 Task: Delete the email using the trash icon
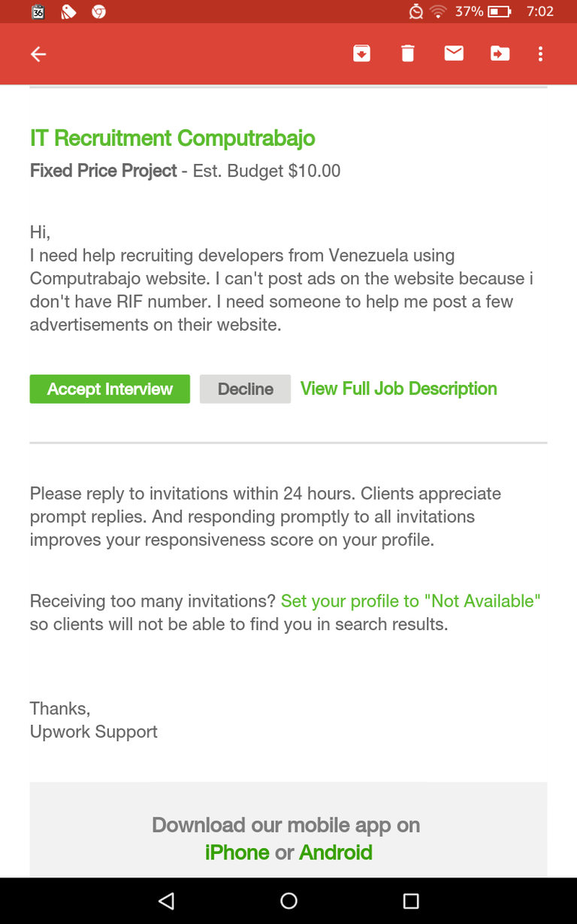coord(408,53)
